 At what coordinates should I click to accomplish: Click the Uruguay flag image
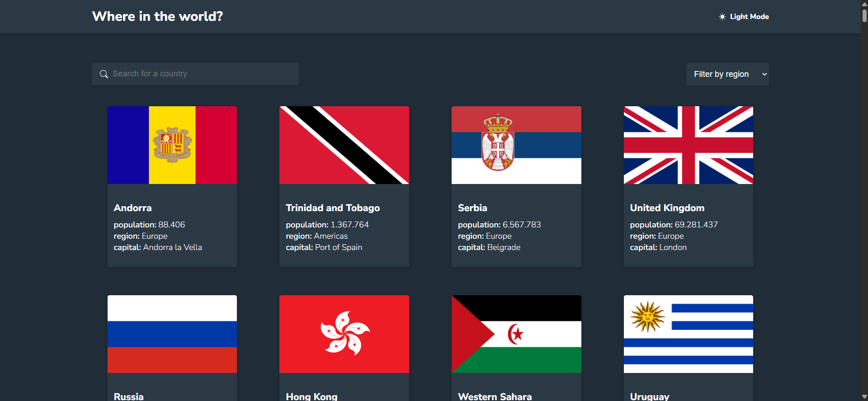pyautogui.click(x=688, y=334)
